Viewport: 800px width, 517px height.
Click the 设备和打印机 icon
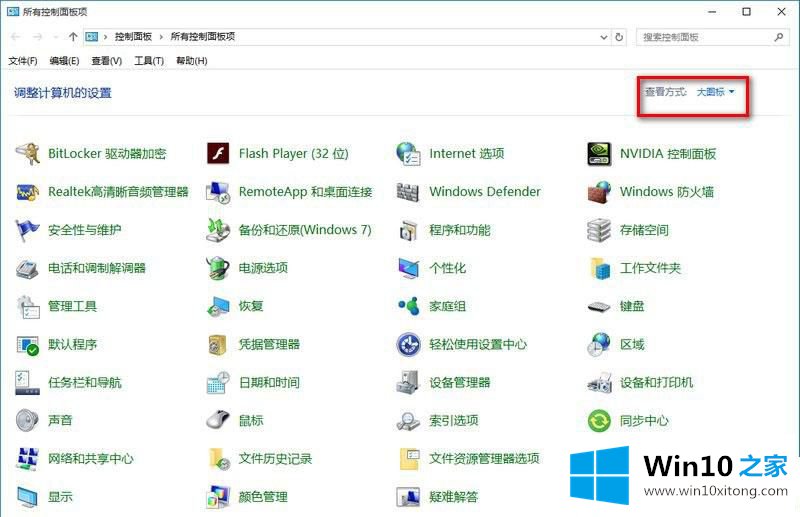tap(599, 383)
